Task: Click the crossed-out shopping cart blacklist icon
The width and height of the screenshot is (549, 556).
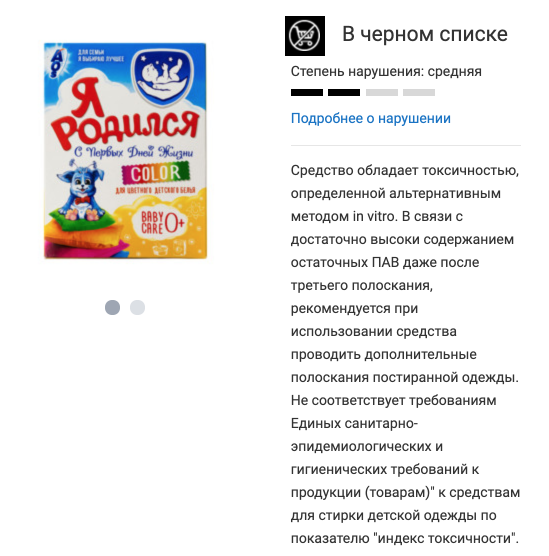Action: click(x=305, y=35)
